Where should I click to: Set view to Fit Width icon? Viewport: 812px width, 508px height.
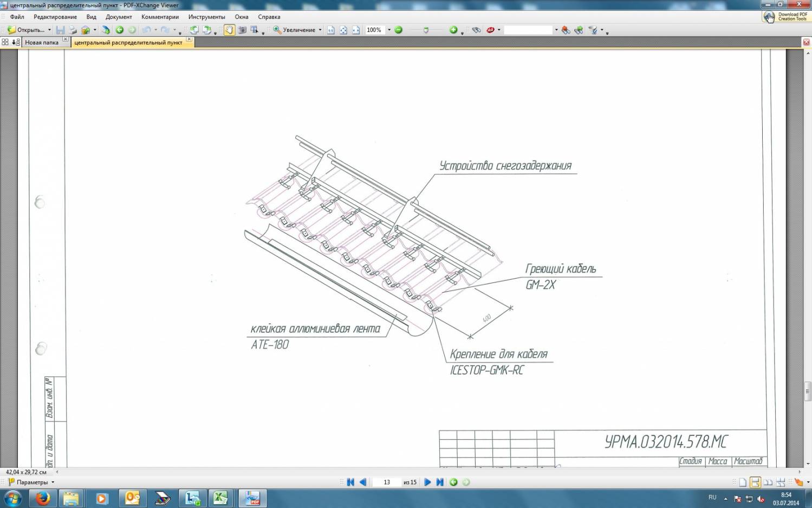coord(356,30)
